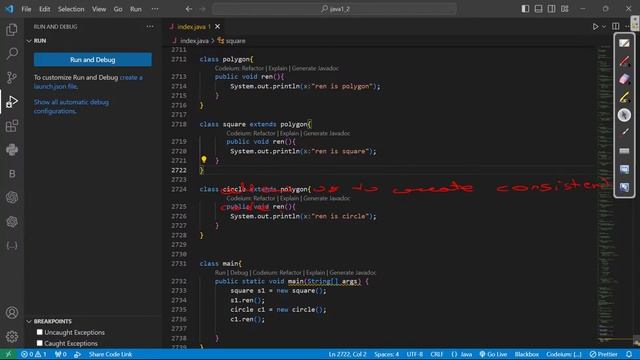The image size is (640, 360).
Task: Click Ln 2722, Col 2 status item
Action: [347, 354]
